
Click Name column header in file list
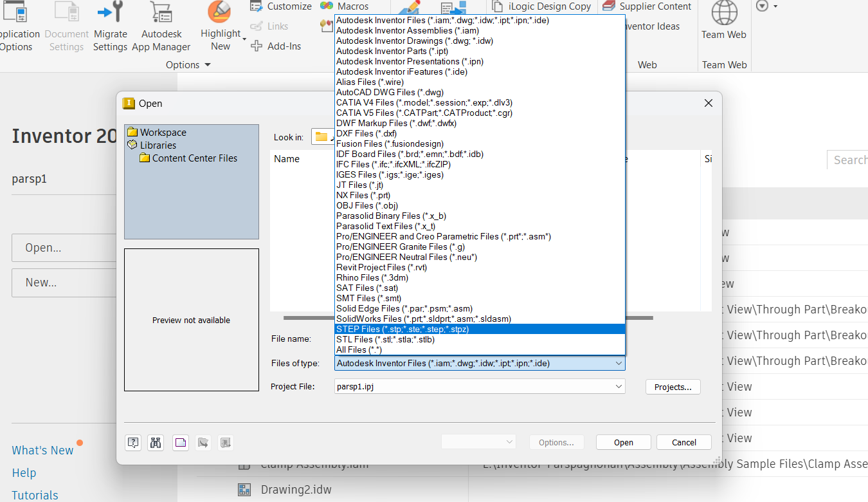click(287, 158)
